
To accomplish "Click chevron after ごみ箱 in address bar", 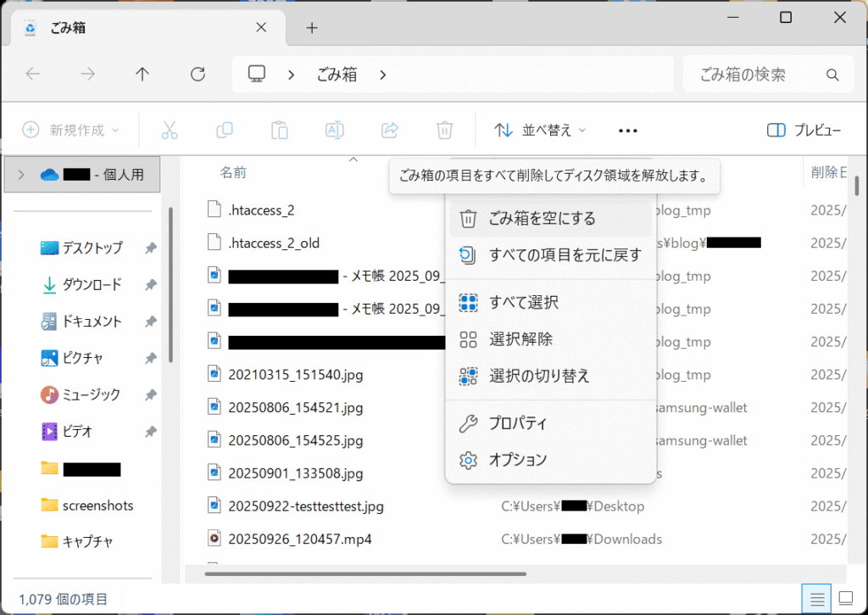I will coord(382,75).
